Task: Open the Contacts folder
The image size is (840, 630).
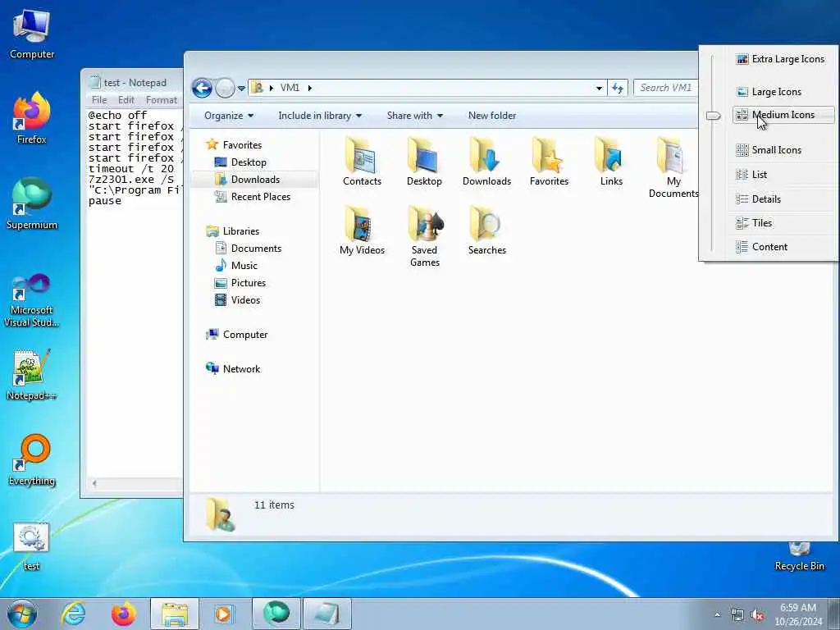Action: pos(362,162)
